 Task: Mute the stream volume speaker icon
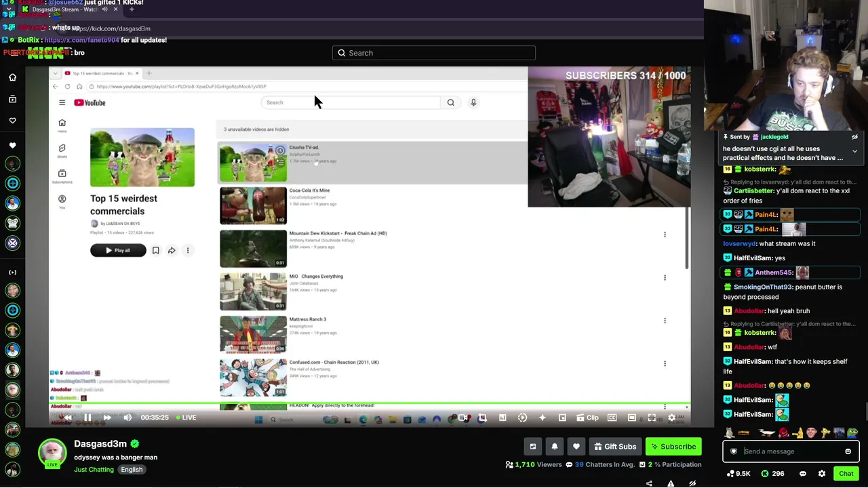pyautogui.click(x=127, y=418)
